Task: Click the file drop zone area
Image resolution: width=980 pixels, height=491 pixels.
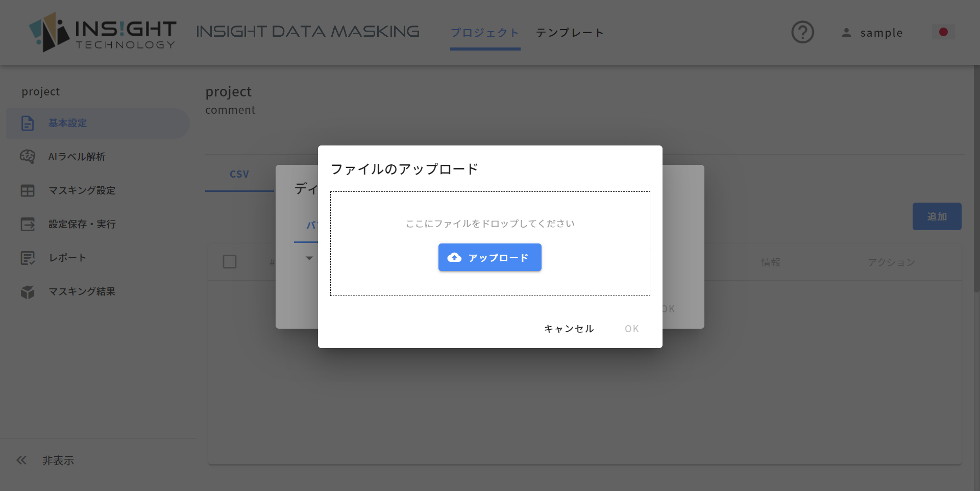Action: point(490,243)
